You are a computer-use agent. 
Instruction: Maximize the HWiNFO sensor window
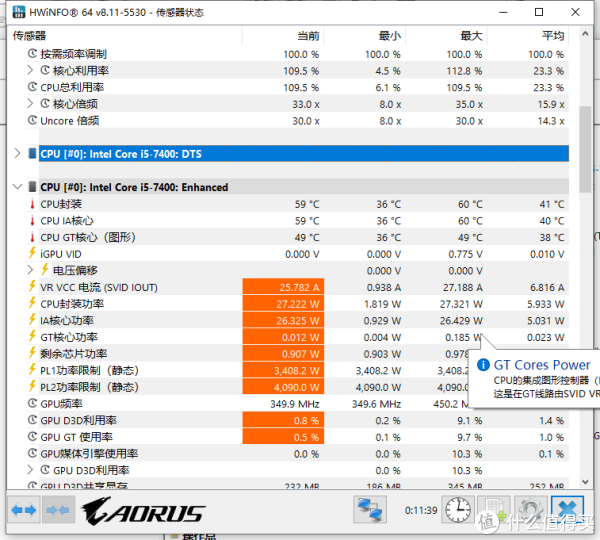click(539, 12)
